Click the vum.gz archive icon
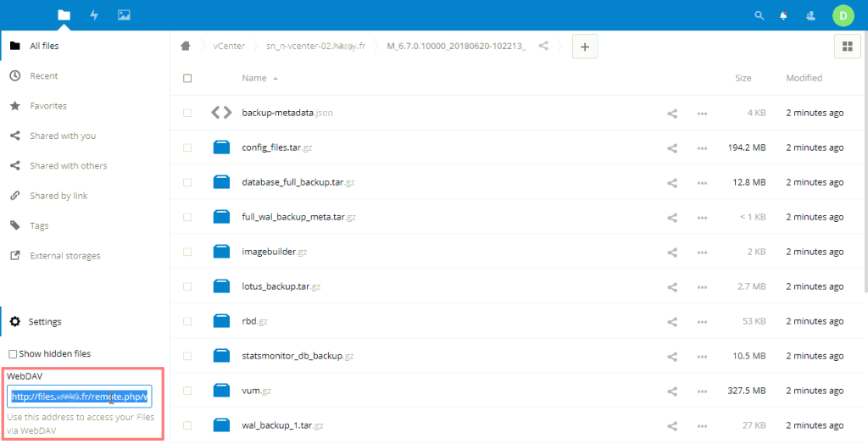 click(221, 391)
